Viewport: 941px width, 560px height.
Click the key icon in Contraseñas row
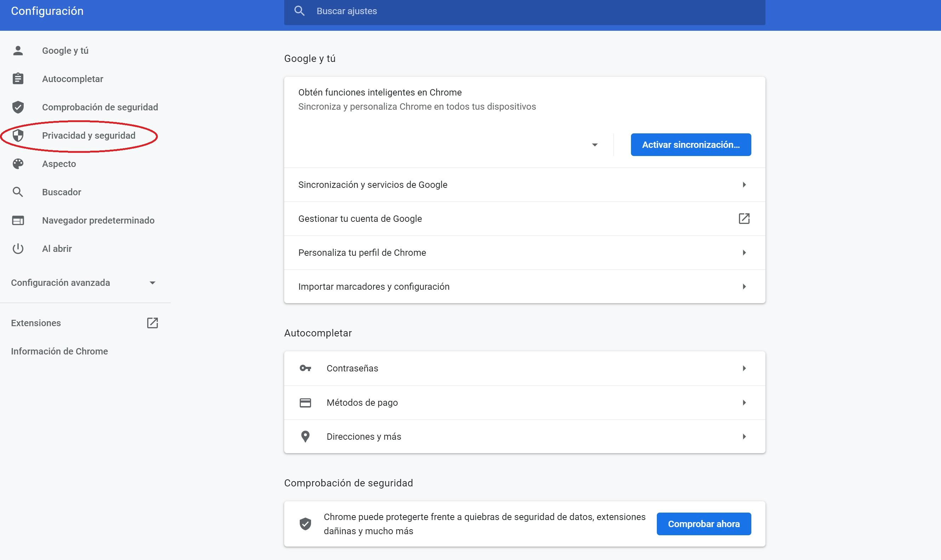point(305,368)
